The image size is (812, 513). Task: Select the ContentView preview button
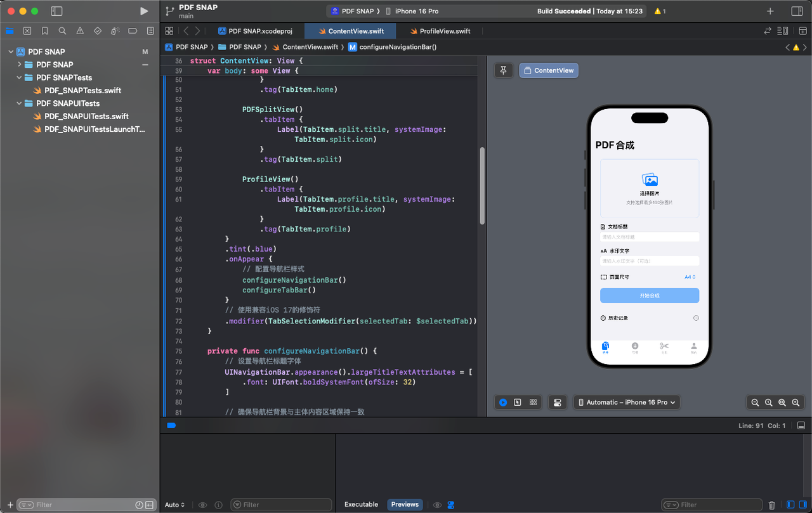[x=549, y=70]
